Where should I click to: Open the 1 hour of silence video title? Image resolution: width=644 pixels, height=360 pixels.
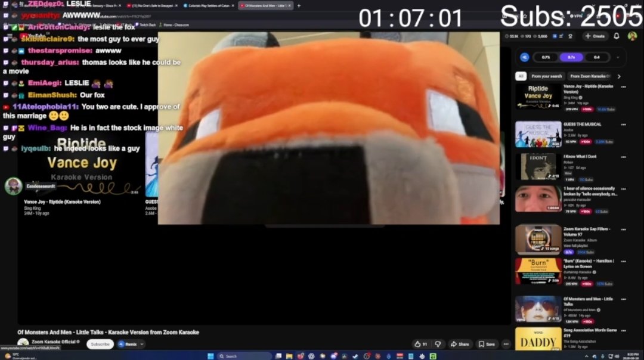[590, 191]
